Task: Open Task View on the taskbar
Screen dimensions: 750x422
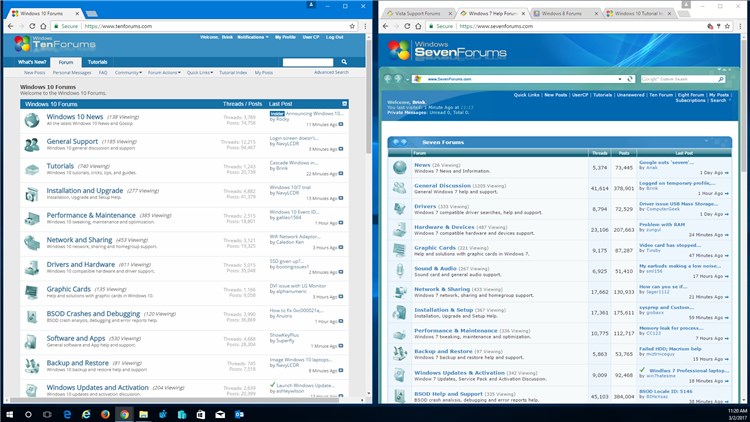Action: click(x=47, y=414)
